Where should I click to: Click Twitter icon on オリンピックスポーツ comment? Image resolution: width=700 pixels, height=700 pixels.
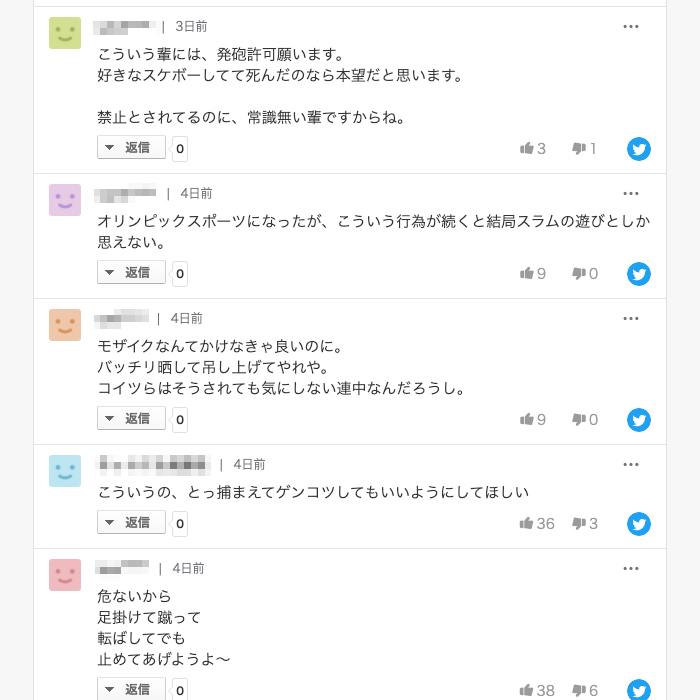tap(639, 274)
